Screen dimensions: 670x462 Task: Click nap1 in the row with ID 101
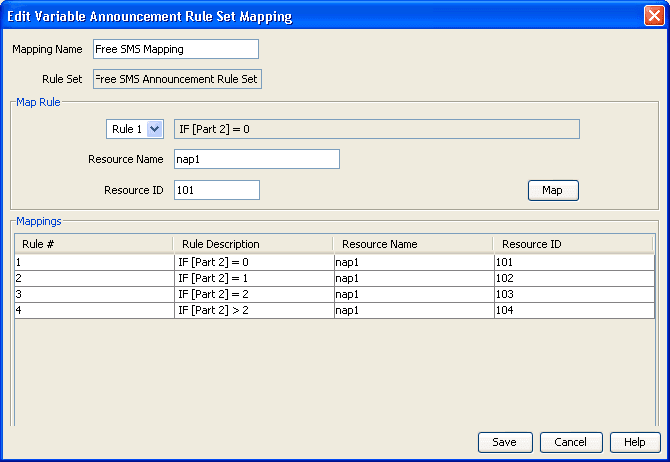[414, 262]
